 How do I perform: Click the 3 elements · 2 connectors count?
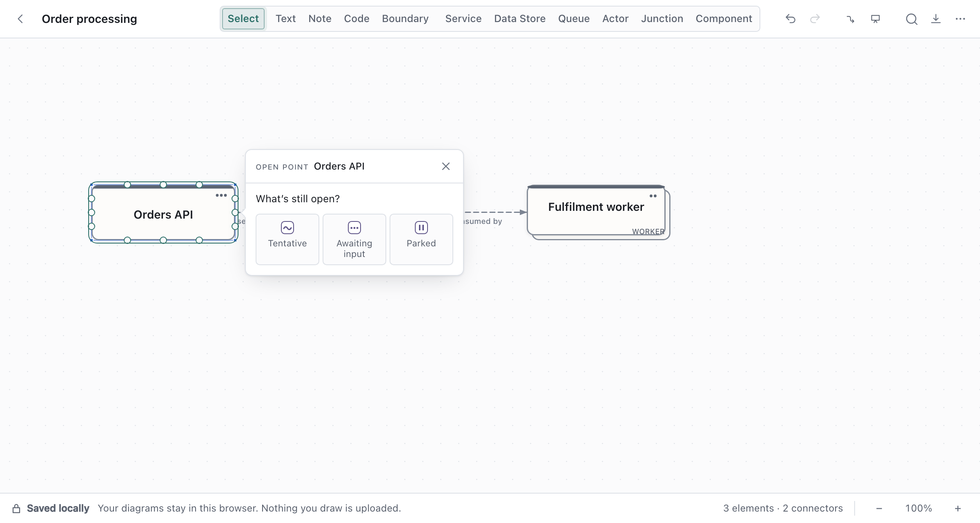coord(783,508)
